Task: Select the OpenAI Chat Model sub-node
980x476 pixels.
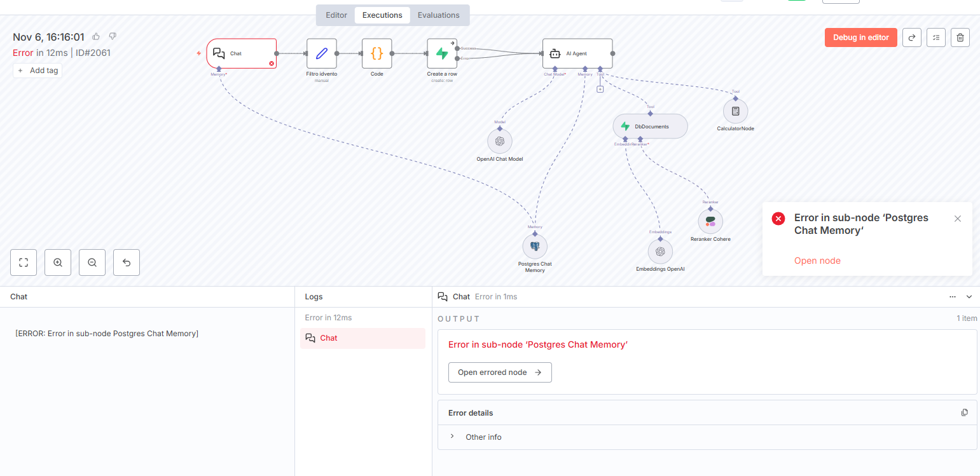Action: point(500,141)
